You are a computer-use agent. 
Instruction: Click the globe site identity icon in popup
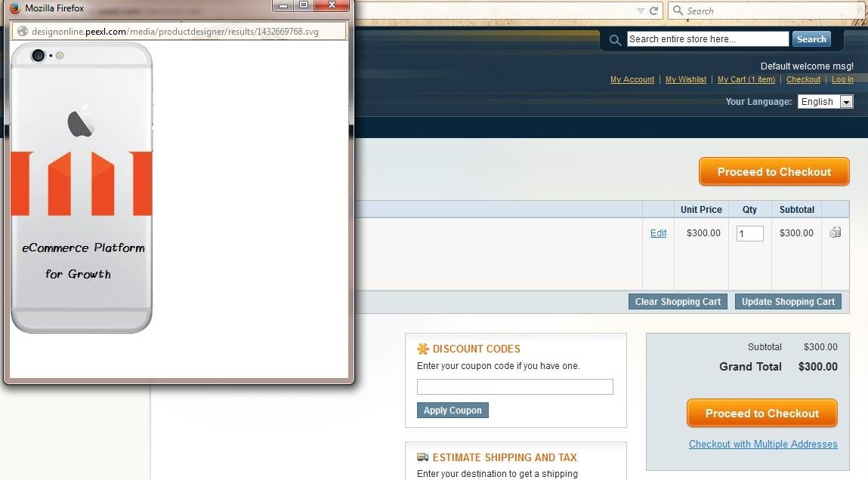23,32
